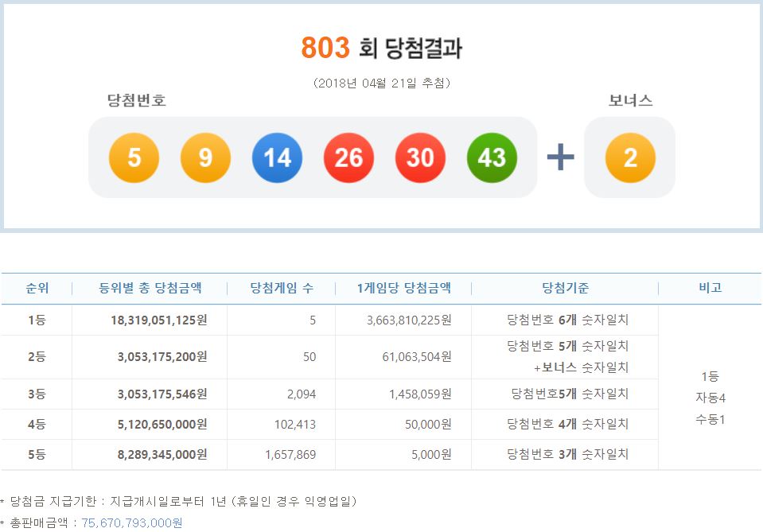Click the draw date 2018년 04월 21일 text

pyautogui.click(x=381, y=83)
